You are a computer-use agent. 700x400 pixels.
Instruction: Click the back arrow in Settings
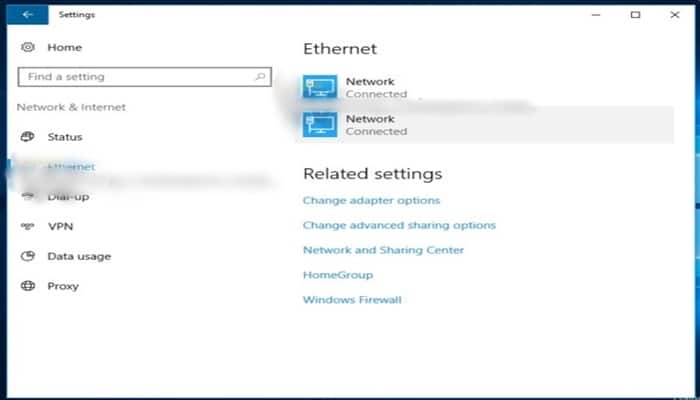coord(28,15)
